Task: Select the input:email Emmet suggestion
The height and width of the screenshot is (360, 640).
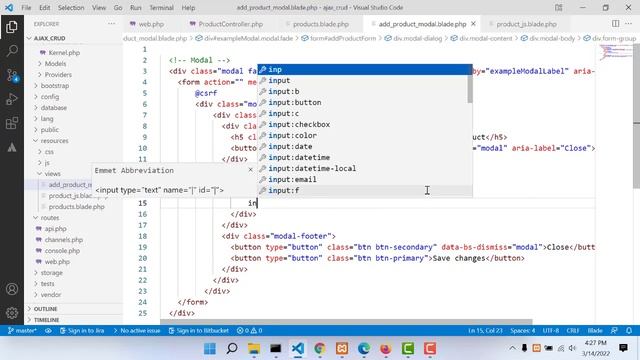Action: click(364, 179)
